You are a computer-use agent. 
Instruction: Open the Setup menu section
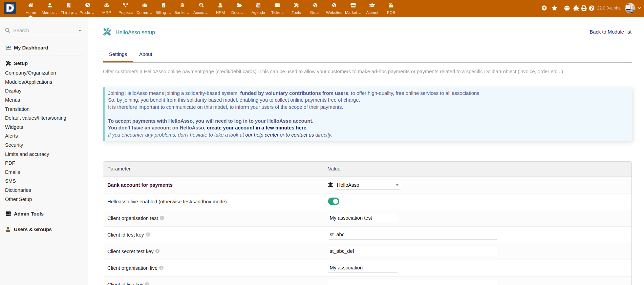pos(21,63)
